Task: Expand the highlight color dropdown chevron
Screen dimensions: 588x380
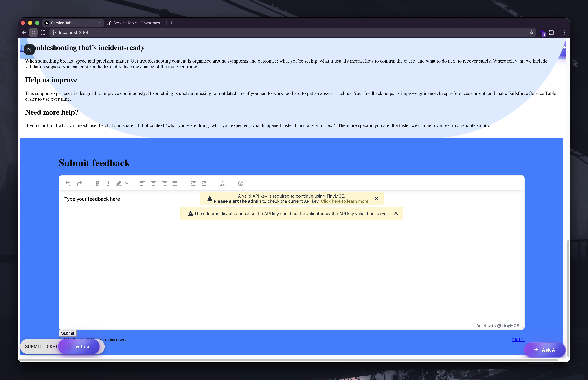Action: coord(127,183)
